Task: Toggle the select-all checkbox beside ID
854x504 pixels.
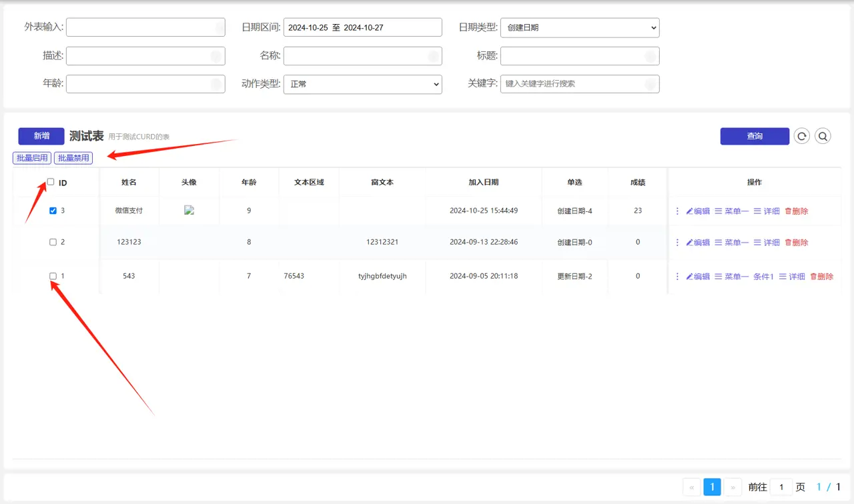Action: click(51, 181)
